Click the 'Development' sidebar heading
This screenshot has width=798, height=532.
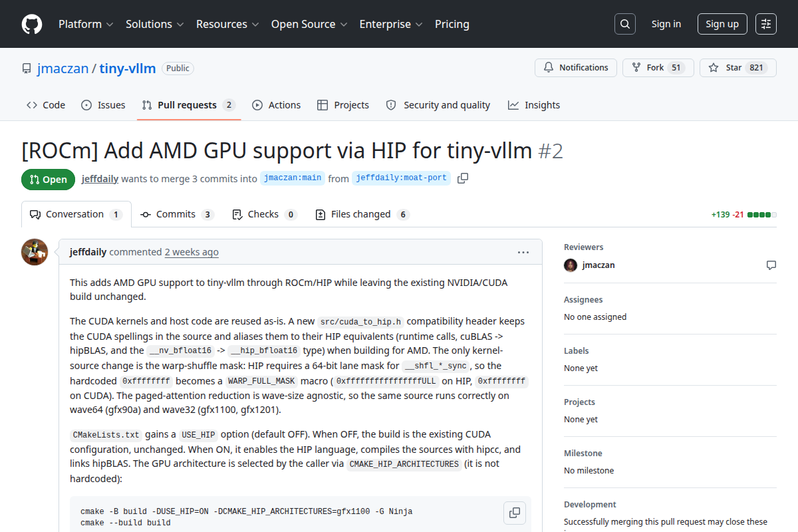(x=590, y=505)
